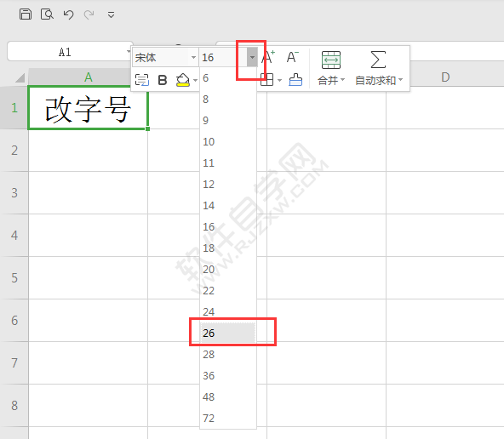504x439 pixels.
Task: Open borders dropdown arrow
Action: coord(279,80)
